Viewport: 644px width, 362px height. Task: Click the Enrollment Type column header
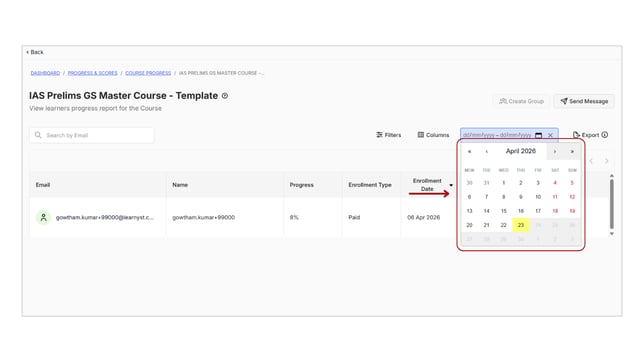pyautogui.click(x=370, y=185)
